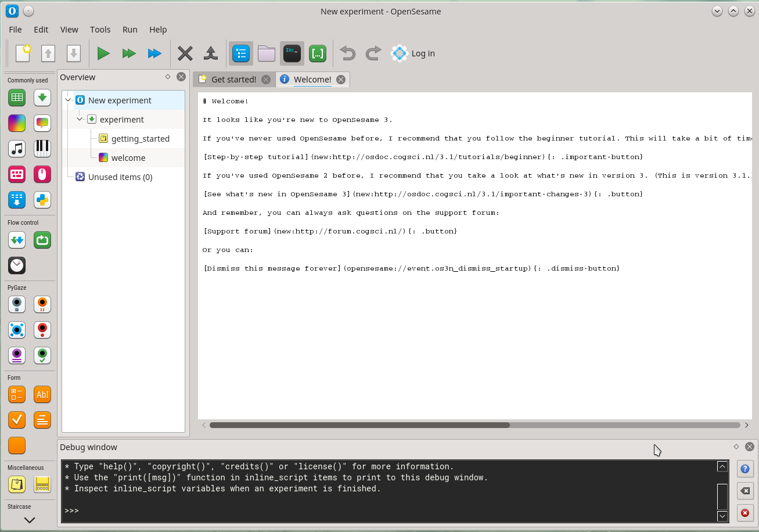The height and width of the screenshot is (532, 759).
Task: Select the form multiple choice orange icon
Action: [17, 394]
